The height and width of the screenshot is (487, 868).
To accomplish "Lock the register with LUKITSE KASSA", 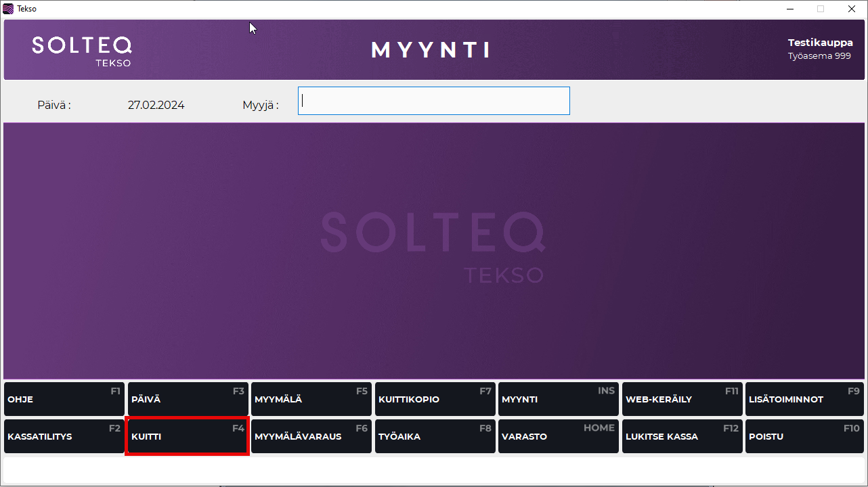I will [x=682, y=436].
